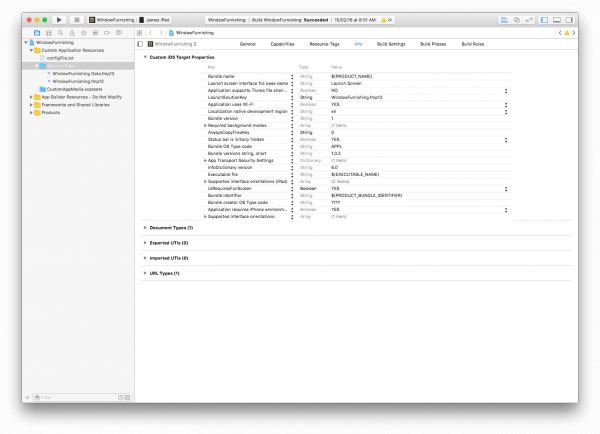Choose the James iPad run destination

155,20
